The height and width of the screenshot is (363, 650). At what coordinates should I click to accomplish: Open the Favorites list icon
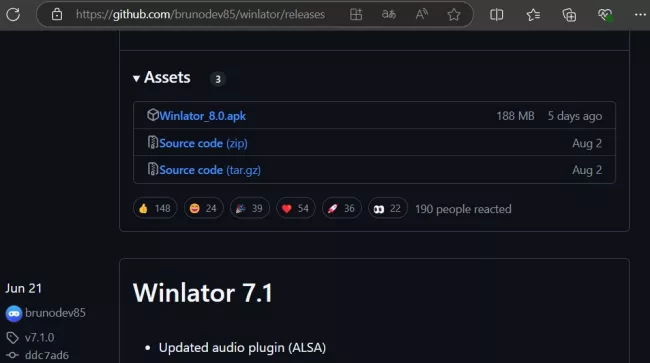pos(533,15)
